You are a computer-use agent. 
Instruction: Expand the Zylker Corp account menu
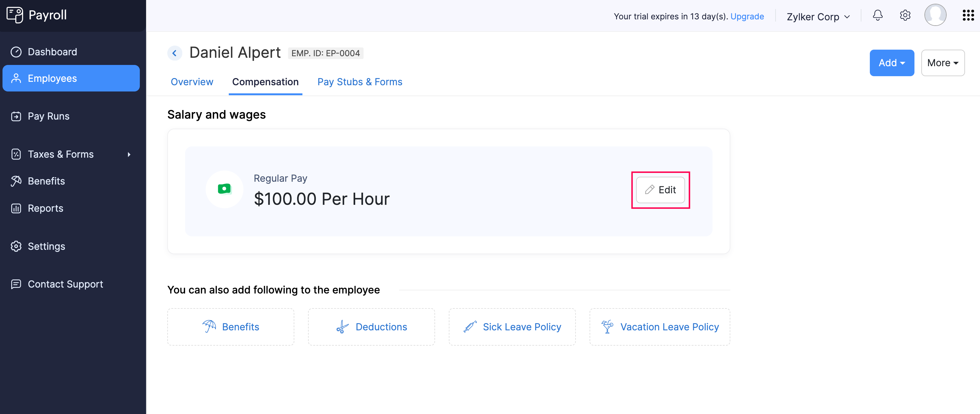[x=819, y=16]
